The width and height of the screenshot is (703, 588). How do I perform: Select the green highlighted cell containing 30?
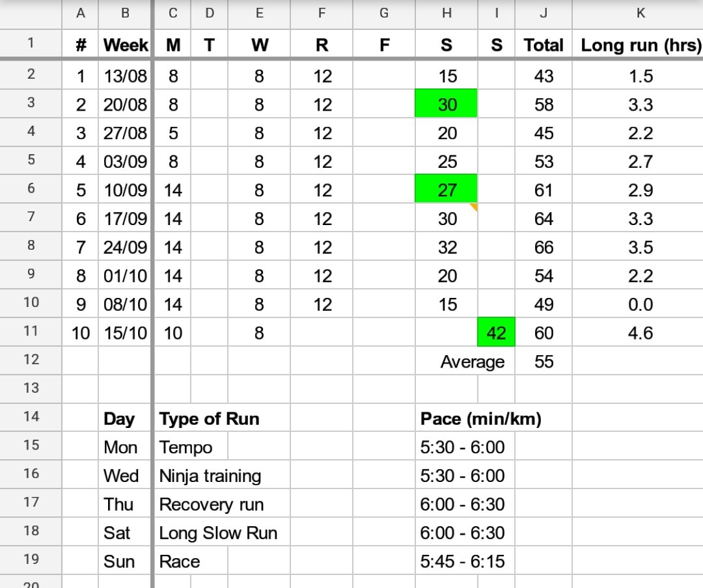click(x=447, y=103)
